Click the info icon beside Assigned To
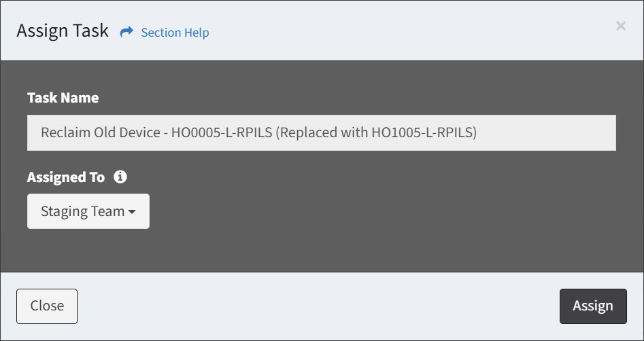The image size is (644, 341). coord(120,177)
